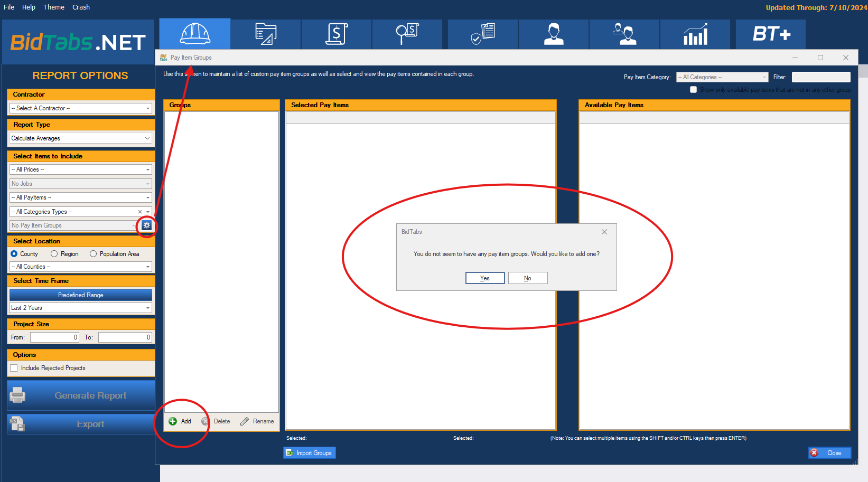The width and height of the screenshot is (868, 482).
Task: Open the All Counties dropdown
Action: 81,267
